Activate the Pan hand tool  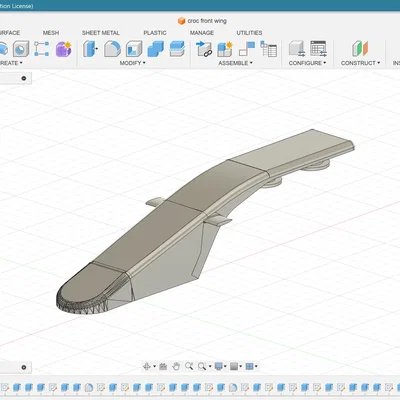176,367
